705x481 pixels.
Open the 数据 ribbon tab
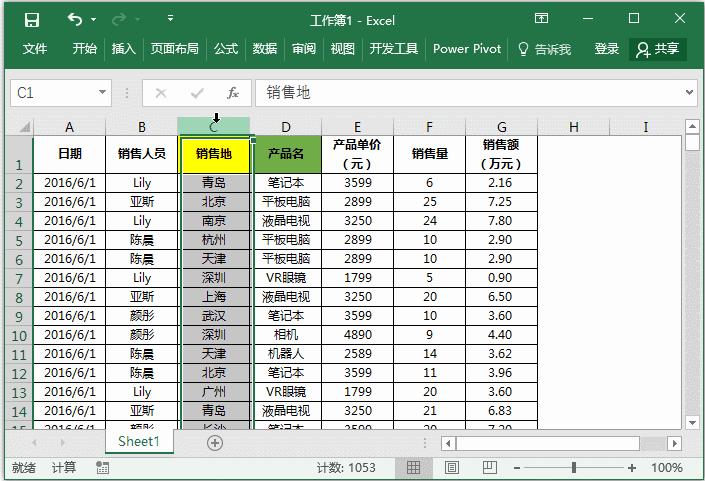[x=265, y=49]
